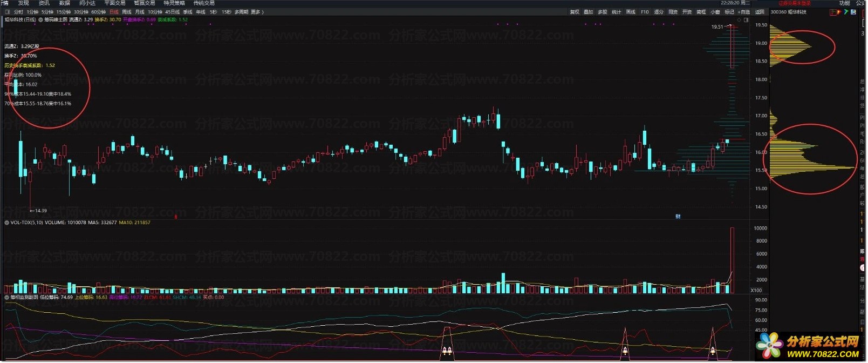868x363 pixels.
Task: Open the 更多 periods dropdown
Action: pyautogui.click(x=257, y=12)
